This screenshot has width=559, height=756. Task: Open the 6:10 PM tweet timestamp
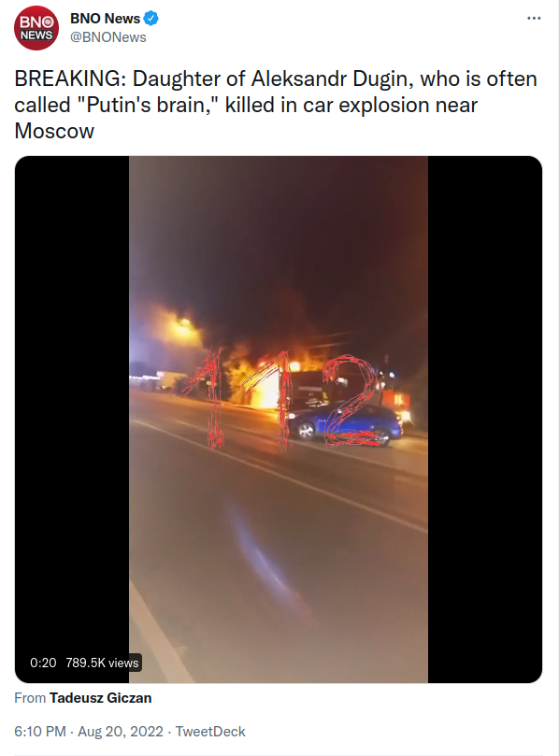(x=40, y=732)
